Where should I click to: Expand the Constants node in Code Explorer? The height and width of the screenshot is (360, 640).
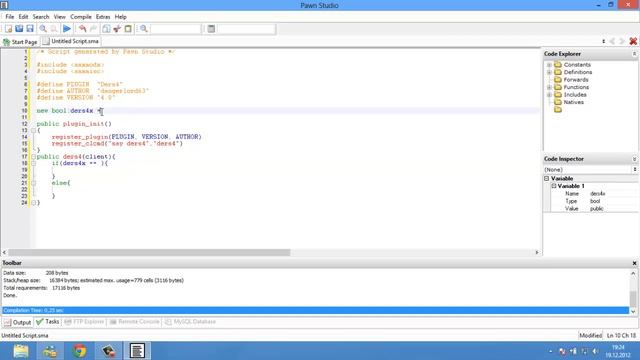549,65
